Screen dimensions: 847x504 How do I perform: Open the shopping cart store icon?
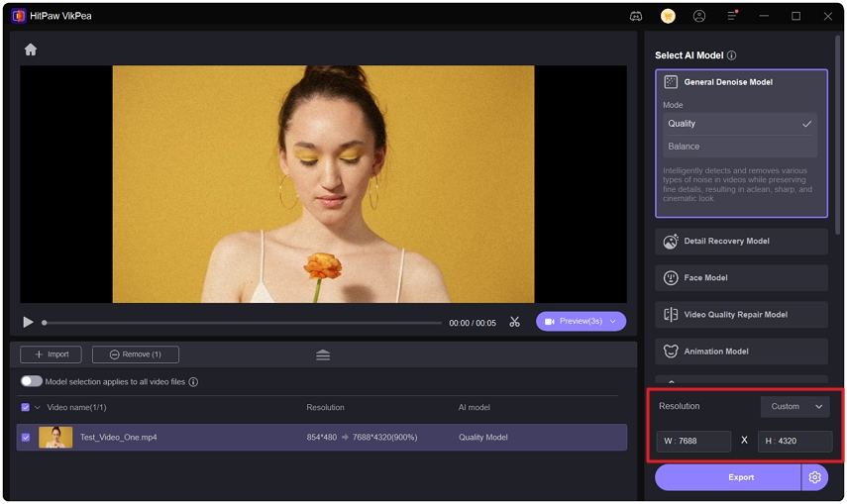[x=668, y=16]
